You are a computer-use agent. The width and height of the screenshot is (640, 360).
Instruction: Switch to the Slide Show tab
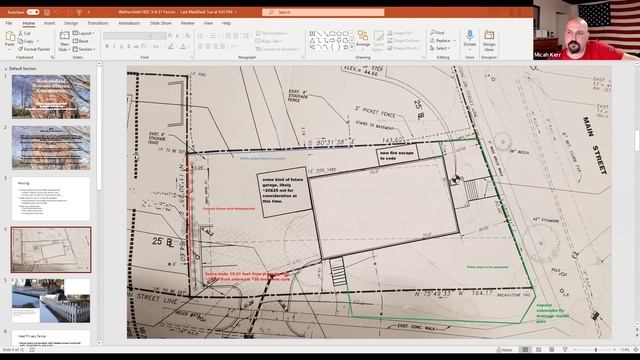(x=160, y=23)
